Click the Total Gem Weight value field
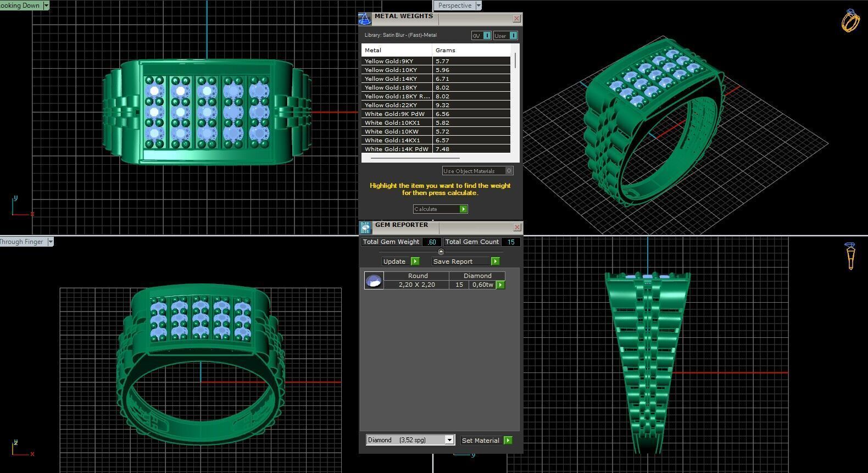The height and width of the screenshot is (473, 868). [432, 242]
